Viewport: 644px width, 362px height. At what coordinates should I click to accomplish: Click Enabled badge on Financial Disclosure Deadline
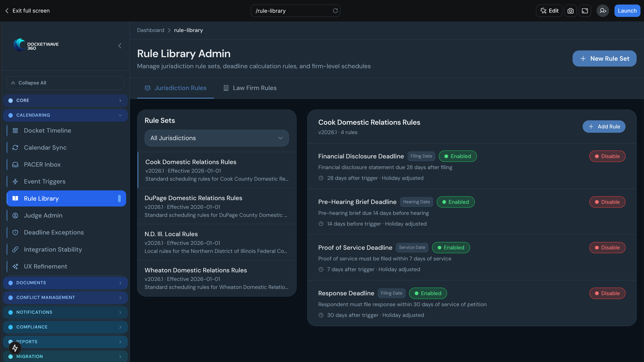[458, 156]
